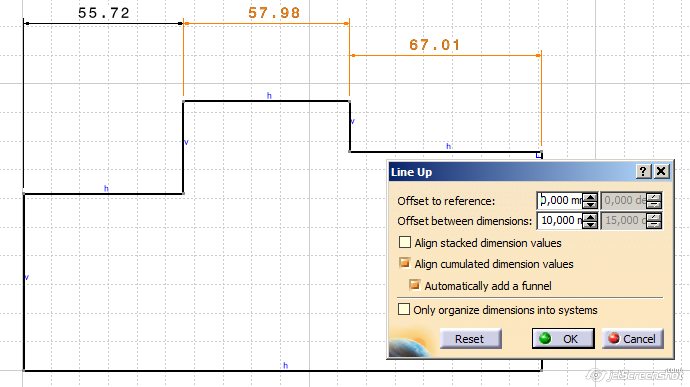Toggle Align cumulated dimension values checkbox
The width and height of the screenshot is (690, 387).
click(x=404, y=263)
